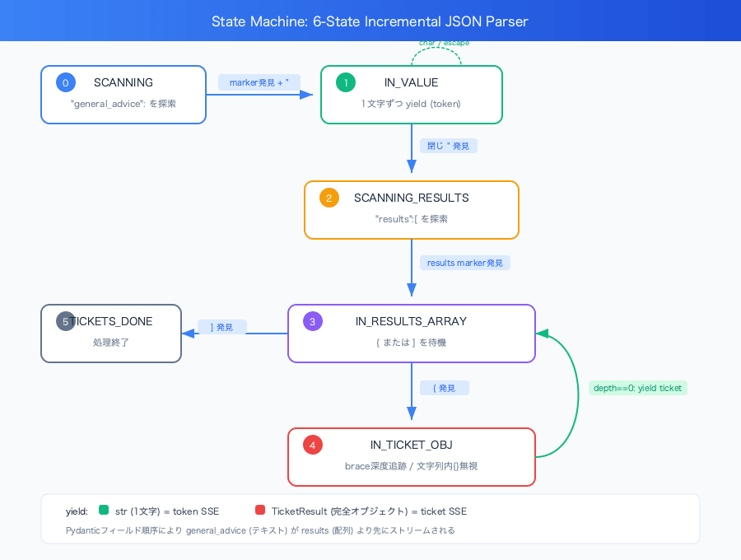Click the 'results marker発見' transition label

(465, 263)
